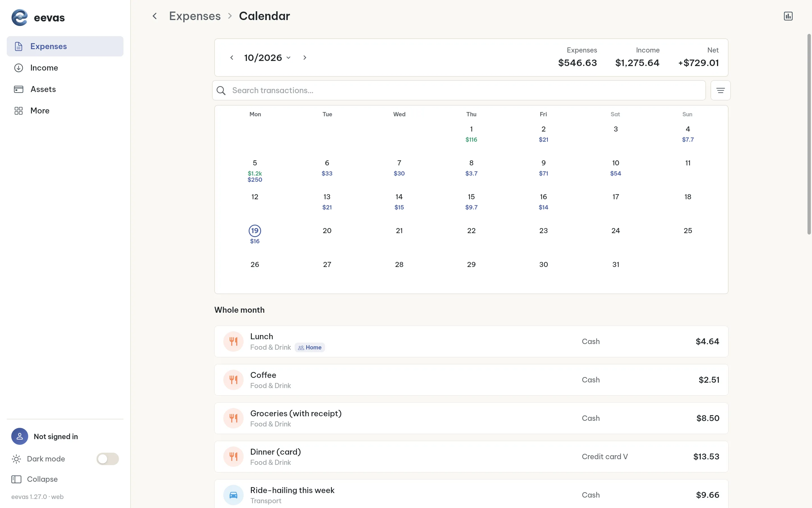This screenshot has width=812, height=508.
Task: Click the search magnifier icon
Action: [221, 90]
